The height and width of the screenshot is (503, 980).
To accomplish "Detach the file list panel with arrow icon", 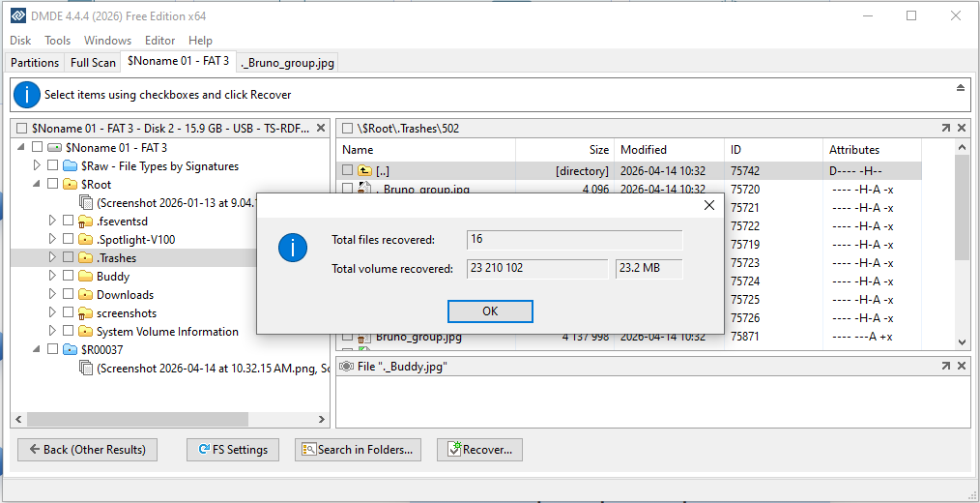I will click(x=945, y=128).
